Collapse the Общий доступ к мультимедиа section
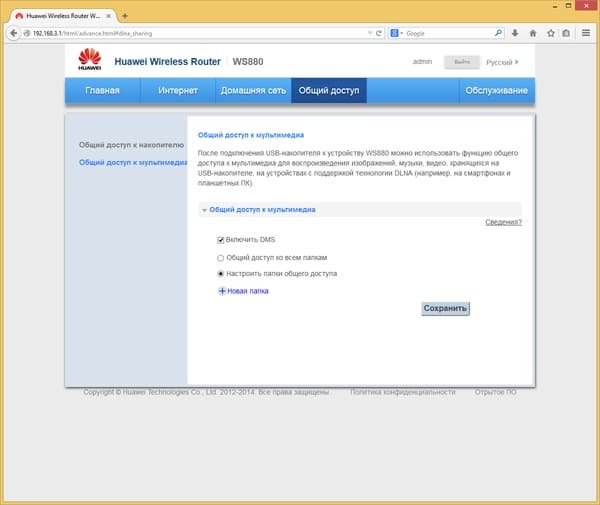 pos(204,210)
